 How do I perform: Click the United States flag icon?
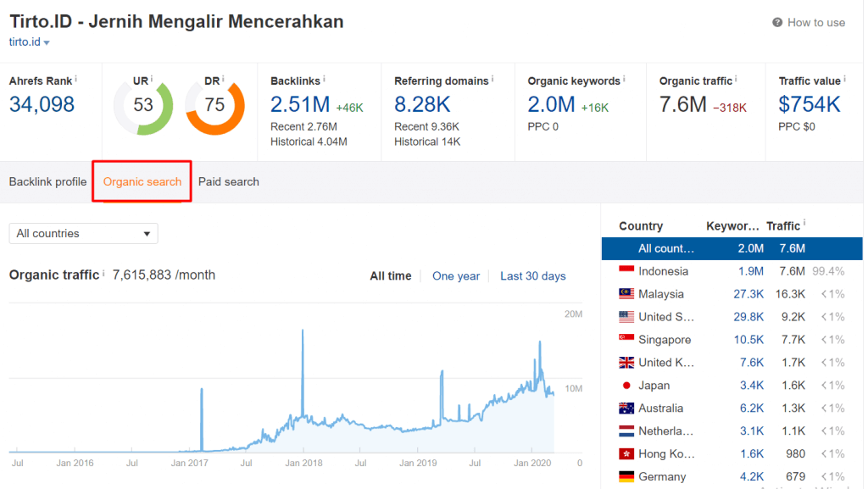pos(626,317)
